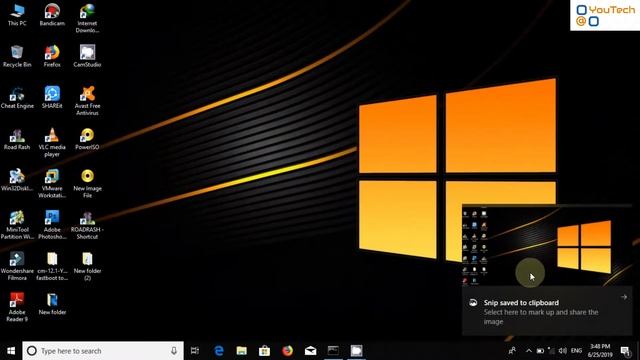
Task: Select the Bandicam desktop shortcut
Action: coord(52,15)
